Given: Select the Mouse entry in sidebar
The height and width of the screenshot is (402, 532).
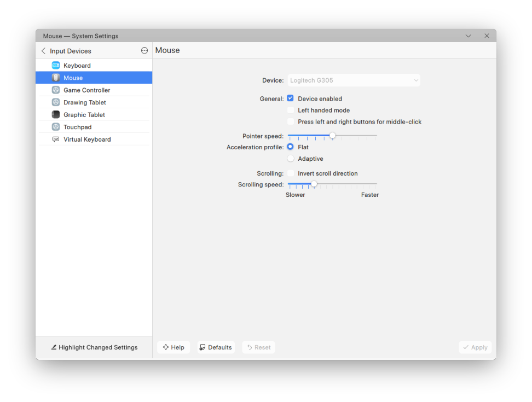Looking at the screenshot, I should pyautogui.click(x=94, y=78).
